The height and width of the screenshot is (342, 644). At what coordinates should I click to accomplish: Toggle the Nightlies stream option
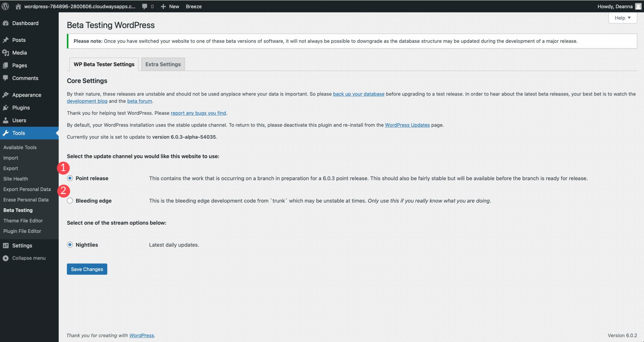(69, 245)
